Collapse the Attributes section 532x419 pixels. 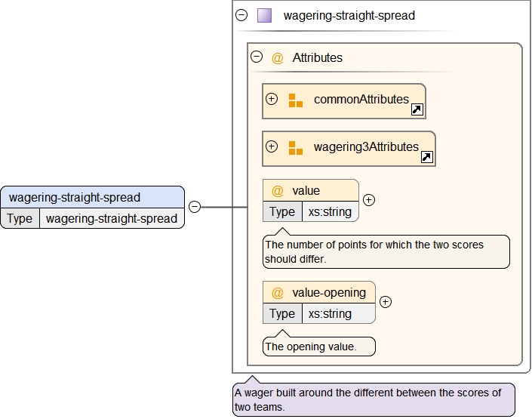(257, 57)
